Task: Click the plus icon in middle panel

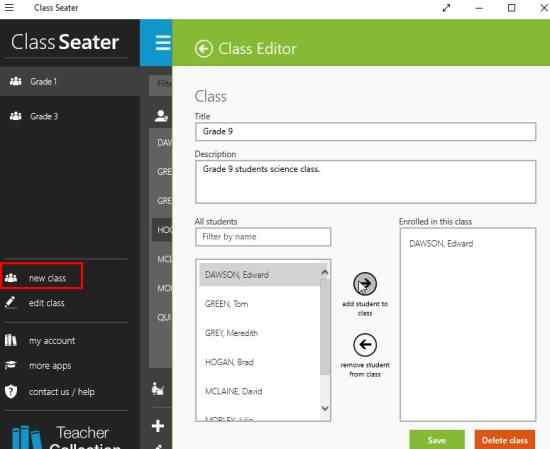Action: tap(158, 426)
